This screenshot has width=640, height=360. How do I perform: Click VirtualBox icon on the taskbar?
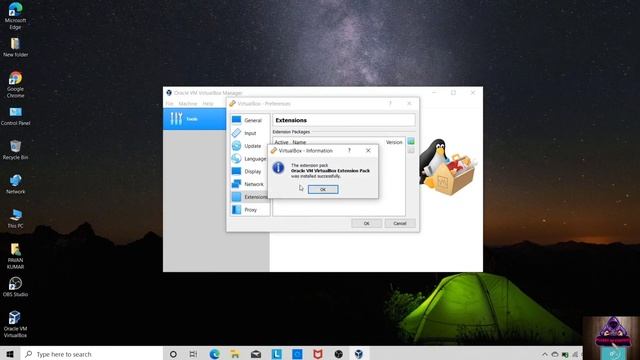(359, 354)
